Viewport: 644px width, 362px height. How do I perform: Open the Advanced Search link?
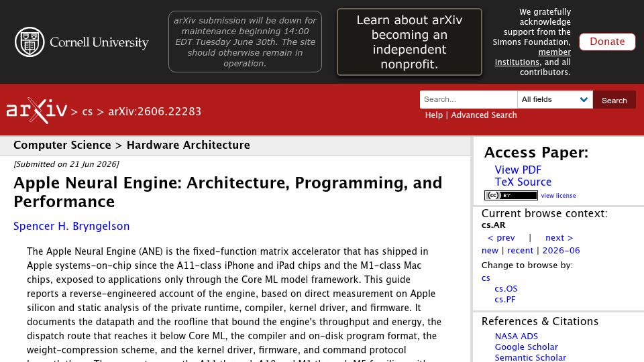pyautogui.click(x=484, y=115)
